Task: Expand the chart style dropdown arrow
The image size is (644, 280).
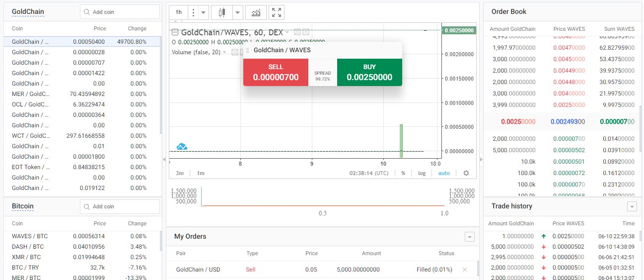Action: click(237, 12)
